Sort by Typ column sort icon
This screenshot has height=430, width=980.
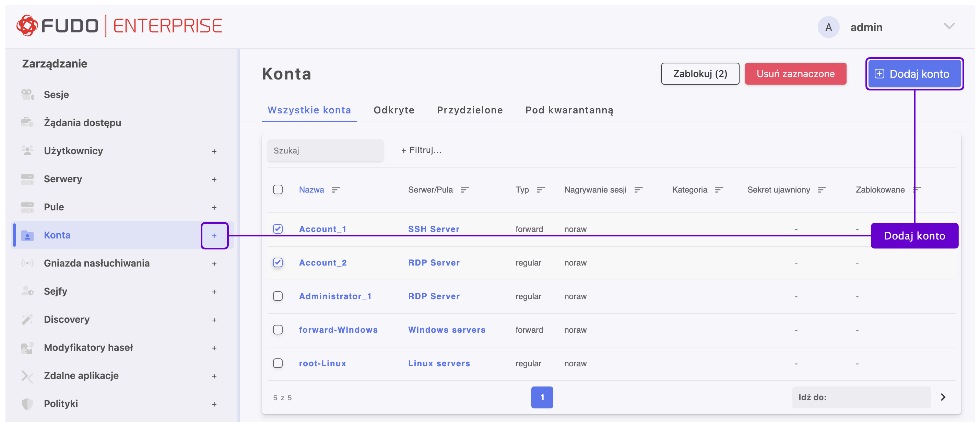coord(541,189)
